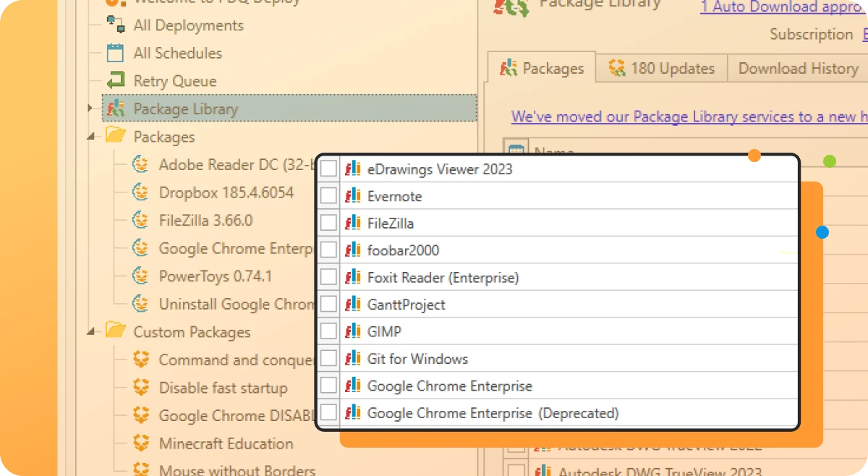Click the Adobe Reader DC package icon
The width and height of the screenshot is (868, 476).
(140, 164)
